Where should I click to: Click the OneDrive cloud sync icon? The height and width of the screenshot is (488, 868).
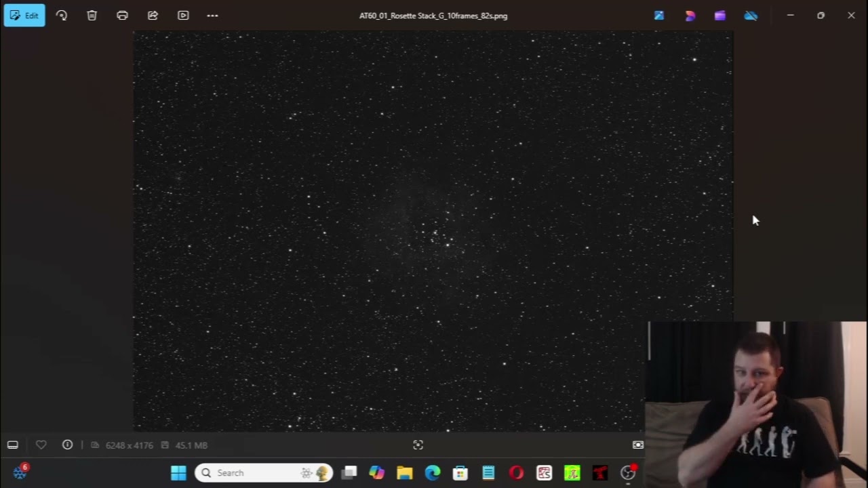[751, 16]
